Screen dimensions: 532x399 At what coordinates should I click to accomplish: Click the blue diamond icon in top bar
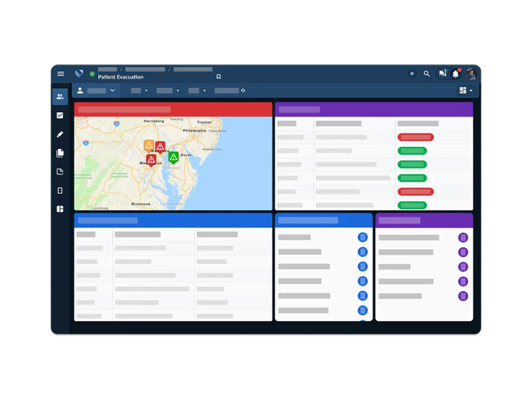(412, 74)
